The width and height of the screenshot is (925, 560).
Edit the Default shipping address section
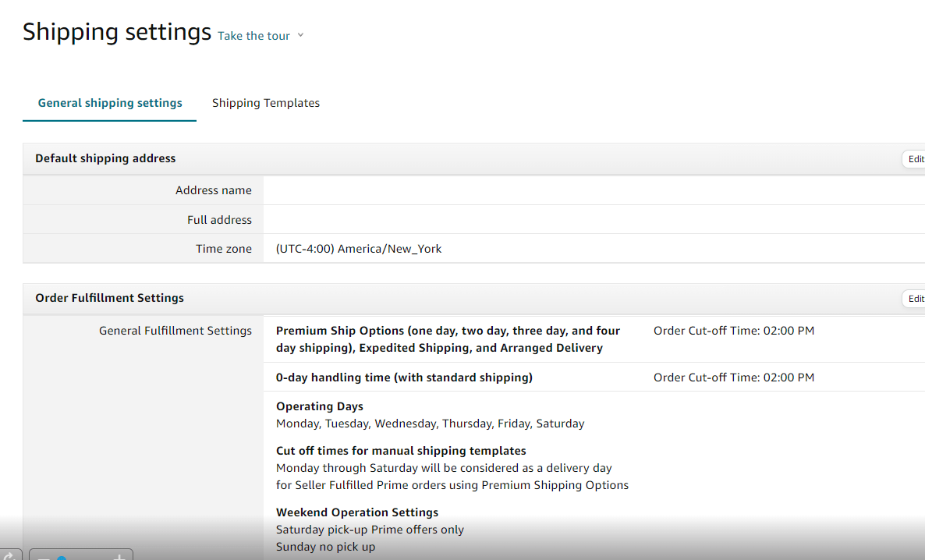coord(916,158)
